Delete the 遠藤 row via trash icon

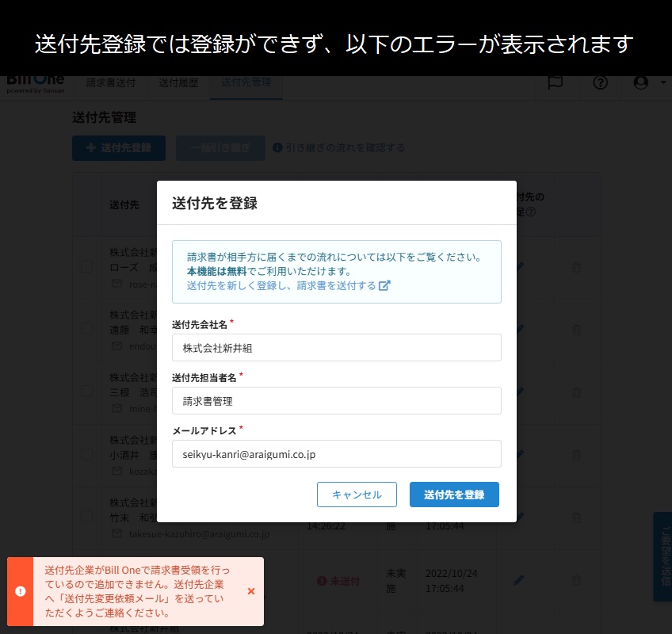coord(576,330)
